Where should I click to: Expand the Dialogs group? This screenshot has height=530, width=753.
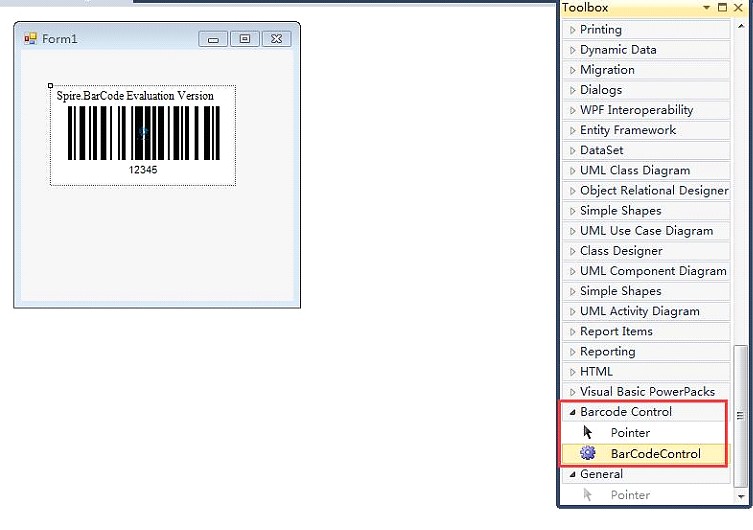(572, 90)
